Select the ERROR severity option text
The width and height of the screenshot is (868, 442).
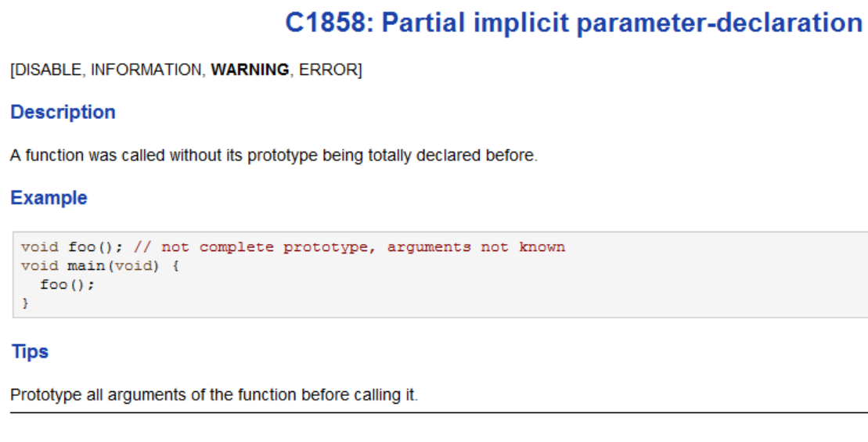point(328,70)
